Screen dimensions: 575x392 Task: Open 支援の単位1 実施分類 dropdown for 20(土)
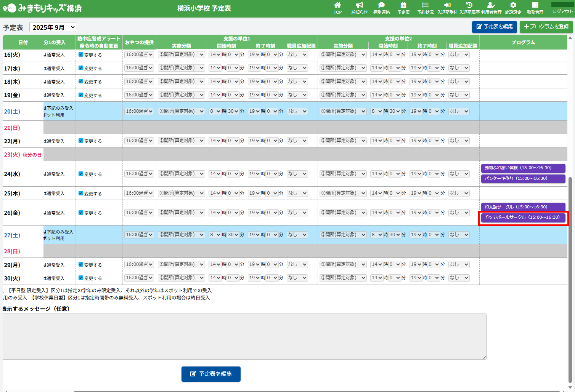pos(181,111)
